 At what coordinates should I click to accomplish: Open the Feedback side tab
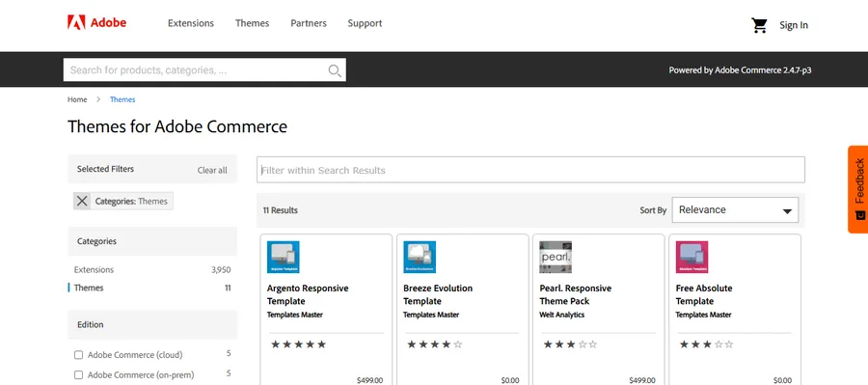(858, 189)
